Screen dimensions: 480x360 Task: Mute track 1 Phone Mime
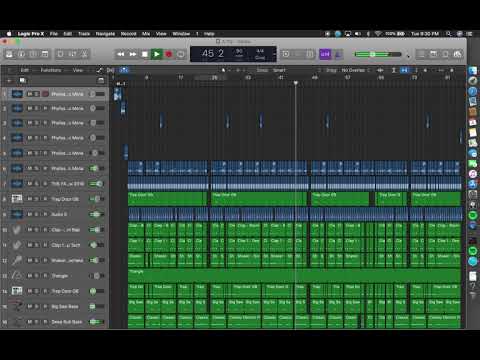30,94
